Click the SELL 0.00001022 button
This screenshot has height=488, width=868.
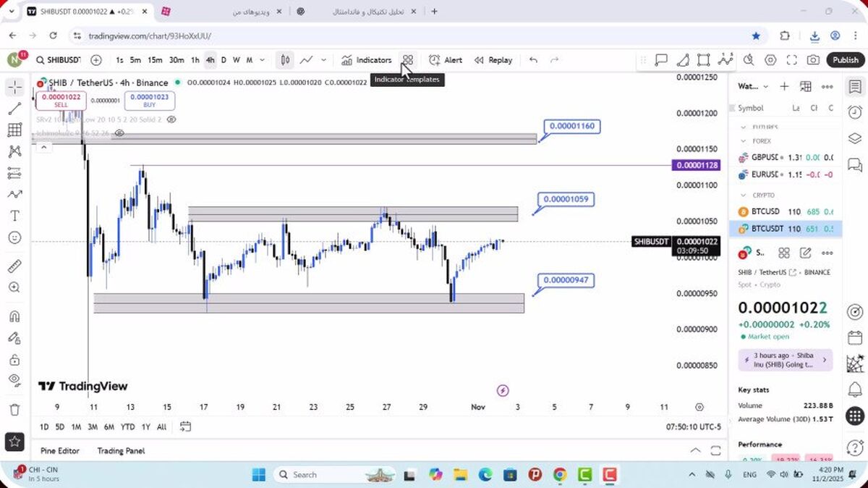[x=61, y=101]
